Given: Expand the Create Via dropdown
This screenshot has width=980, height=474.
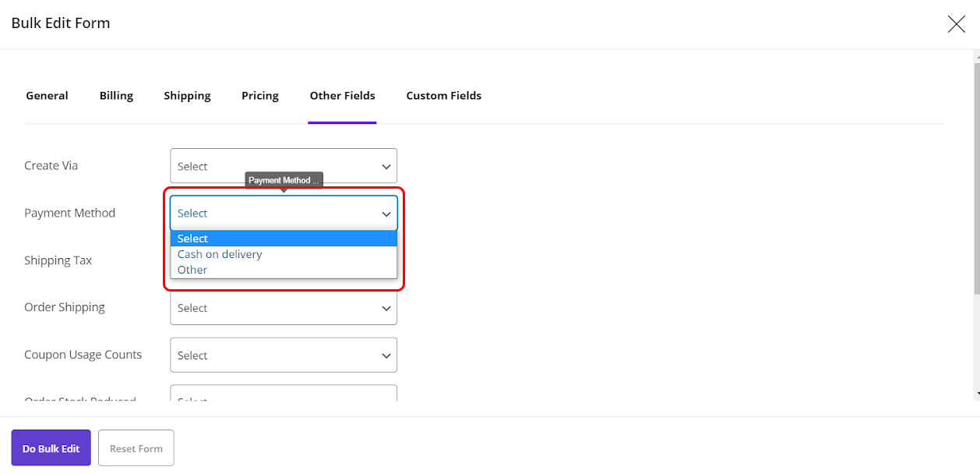Looking at the screenshot, I should 284,166.
